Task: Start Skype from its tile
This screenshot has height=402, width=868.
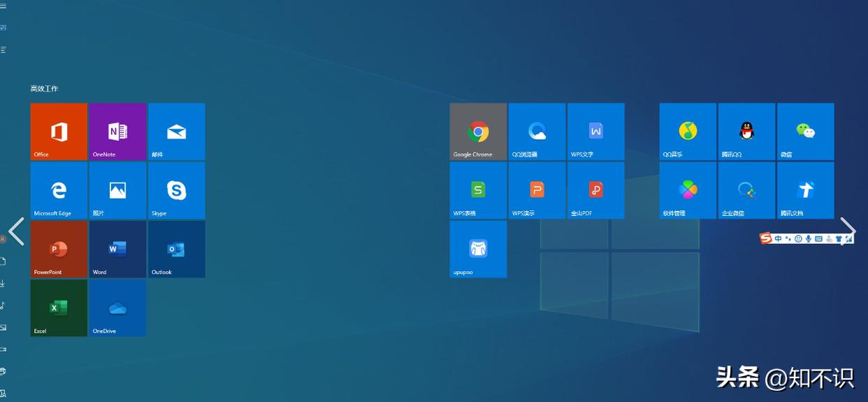Action: point(176,190)
